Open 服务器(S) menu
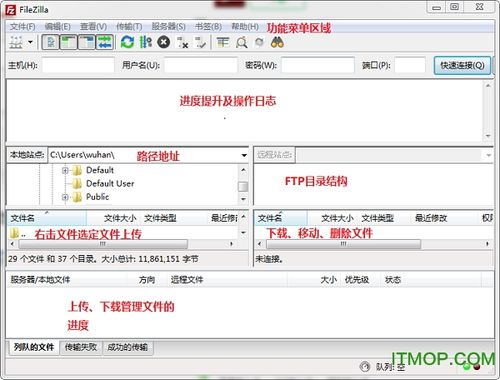The image size is (500, 380). tap(168, 27)
